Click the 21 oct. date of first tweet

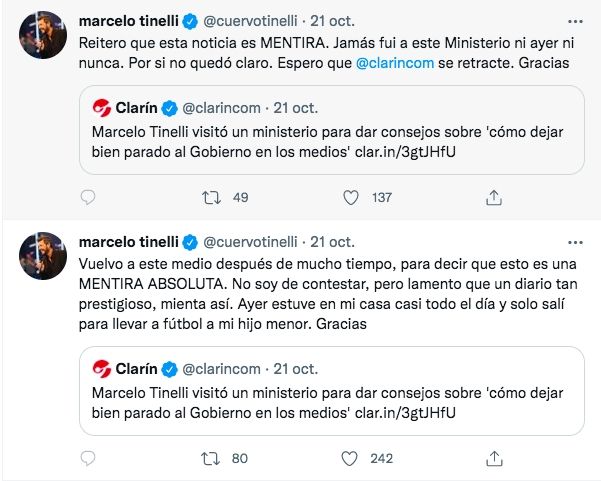332,19
